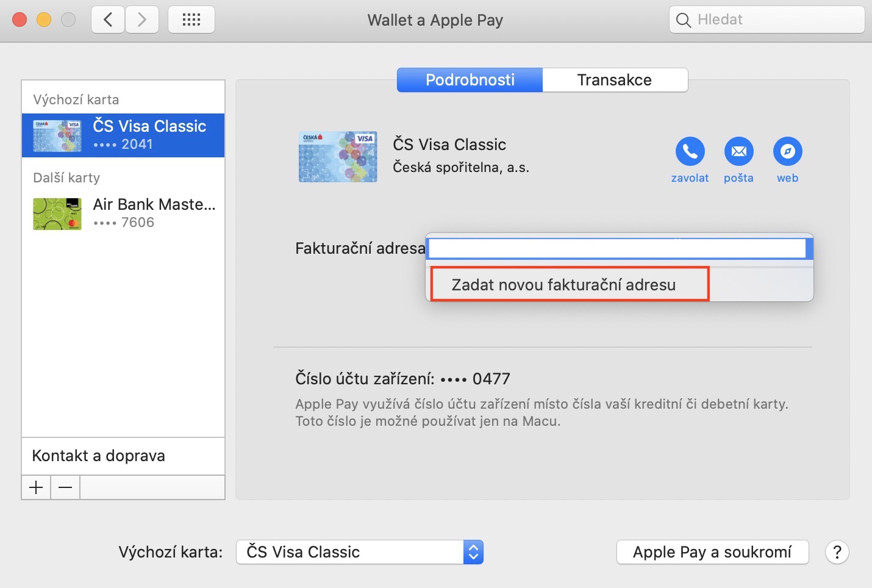Viewport: 872px width, 588px height.
Task: Open Apple Pay a soukromí
Action: 712,552
